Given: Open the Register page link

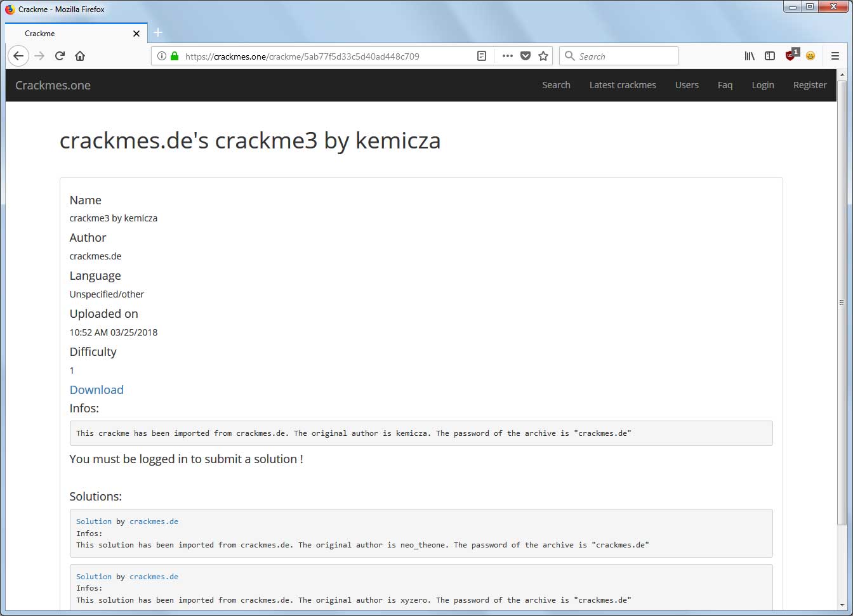Looking at the screenshot, I should 810,85.
